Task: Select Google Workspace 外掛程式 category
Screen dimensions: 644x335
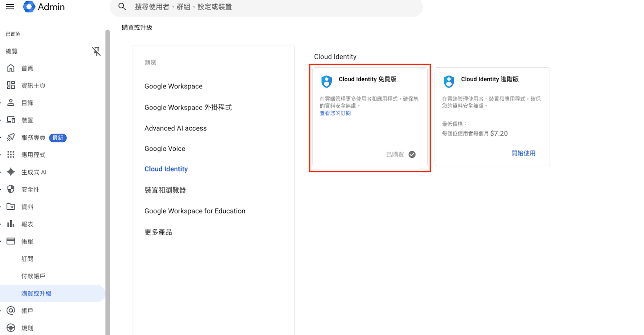Action: pyautogui.click(x=188, y=107)
